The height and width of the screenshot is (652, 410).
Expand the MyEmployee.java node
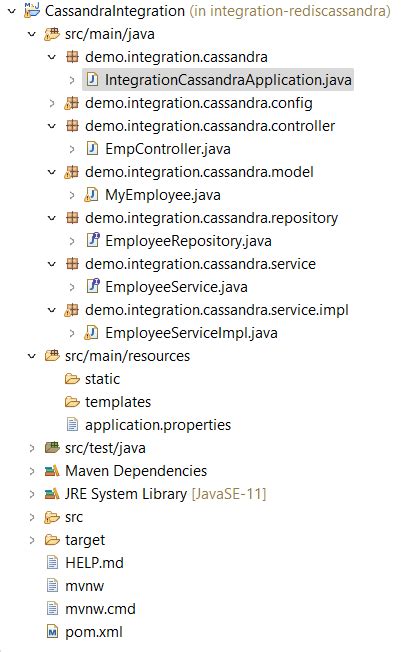(x=72, y=195)
